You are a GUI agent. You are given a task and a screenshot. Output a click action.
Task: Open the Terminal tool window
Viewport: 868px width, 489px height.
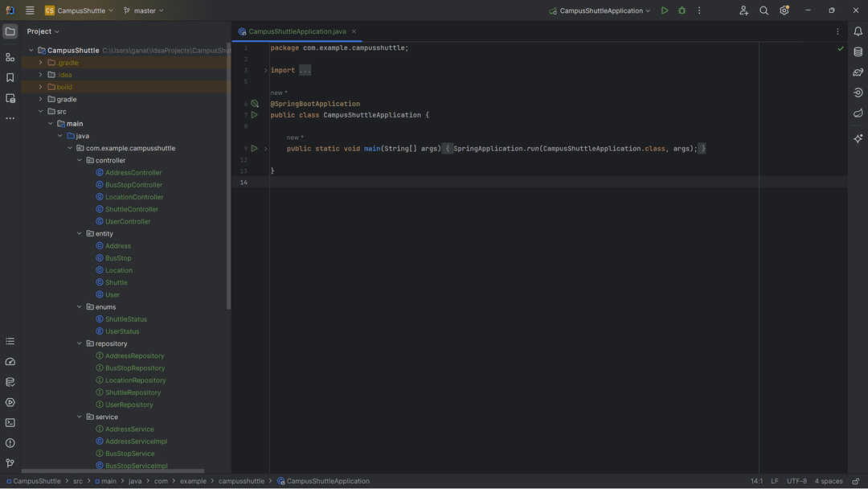[10, 422]
